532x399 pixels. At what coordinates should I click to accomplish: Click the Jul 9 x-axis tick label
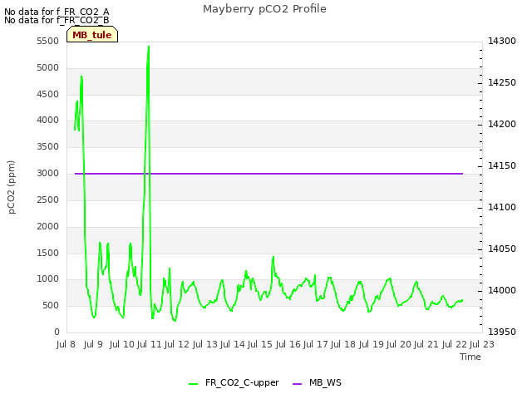pyautogui.click(x=93, y=345)
